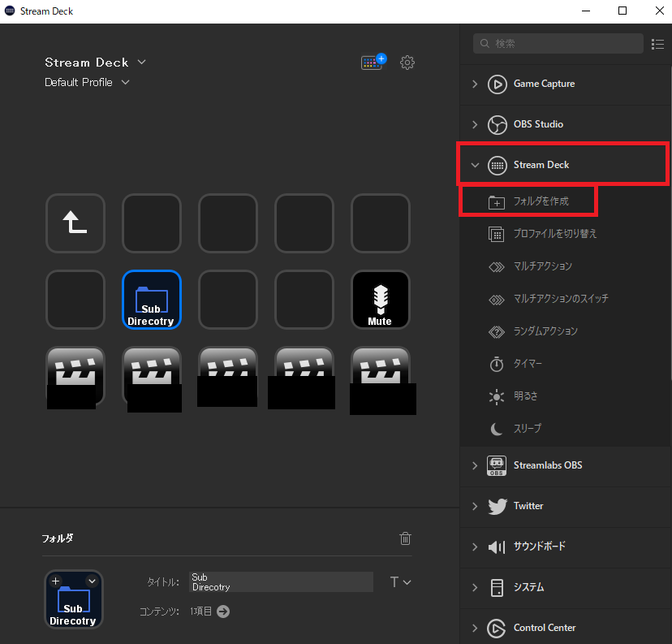
Task: Maximize the Stream Deck window
Action: pyautogui.click(x=622, y=11)
